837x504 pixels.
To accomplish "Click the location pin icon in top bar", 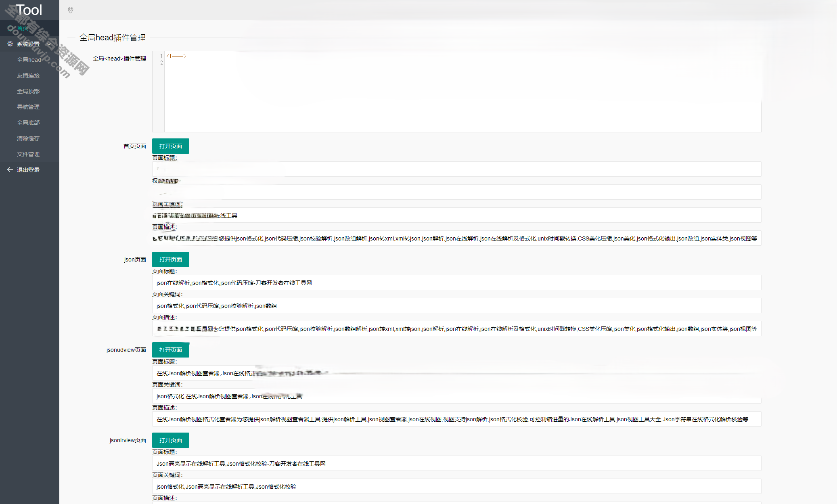I will click(x=71, y=10).
